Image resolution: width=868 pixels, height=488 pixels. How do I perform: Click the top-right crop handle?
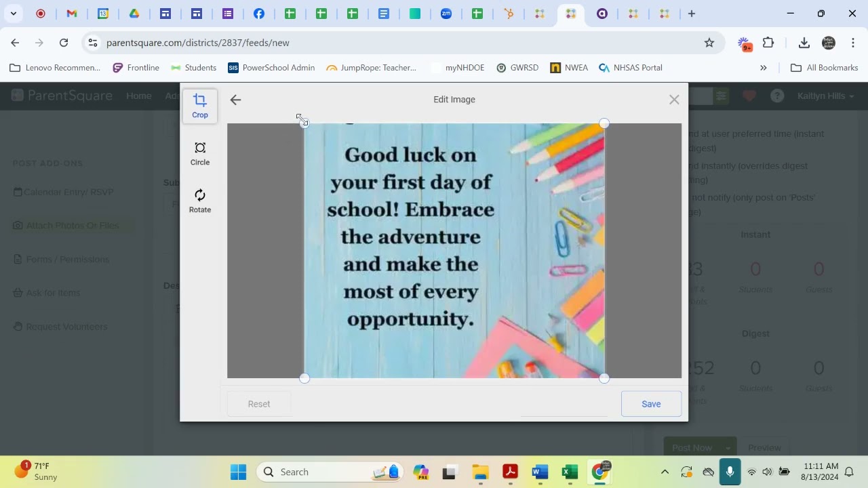(604, 123)
